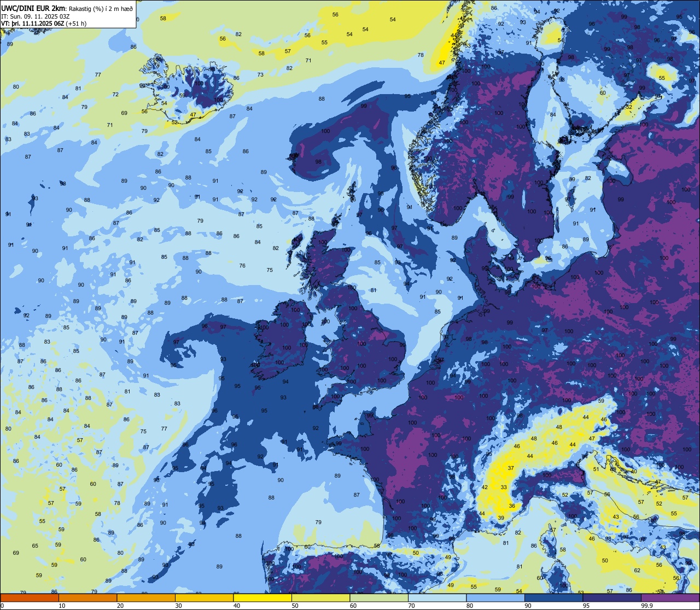Click the 10–20 orange legend swatch
Viewport: 700px width, 610px height.
click(87, 598)
